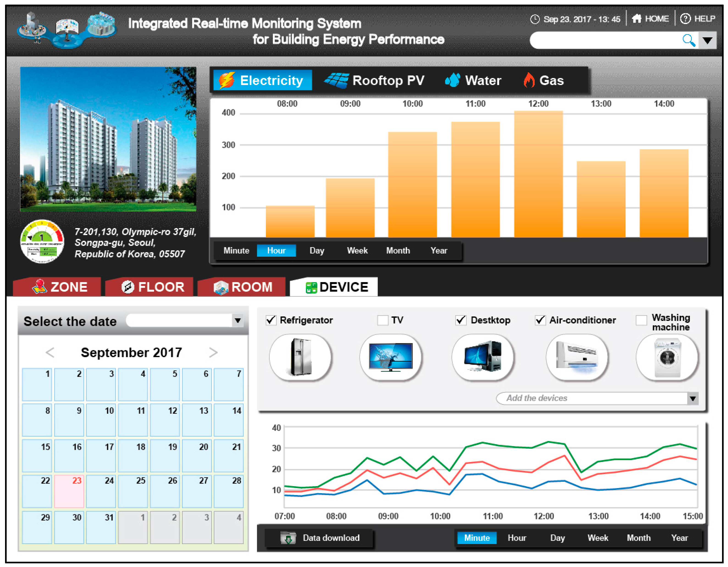Check the Washing machine checkbox
Screen dimensions: 728x567
[641, 320]
